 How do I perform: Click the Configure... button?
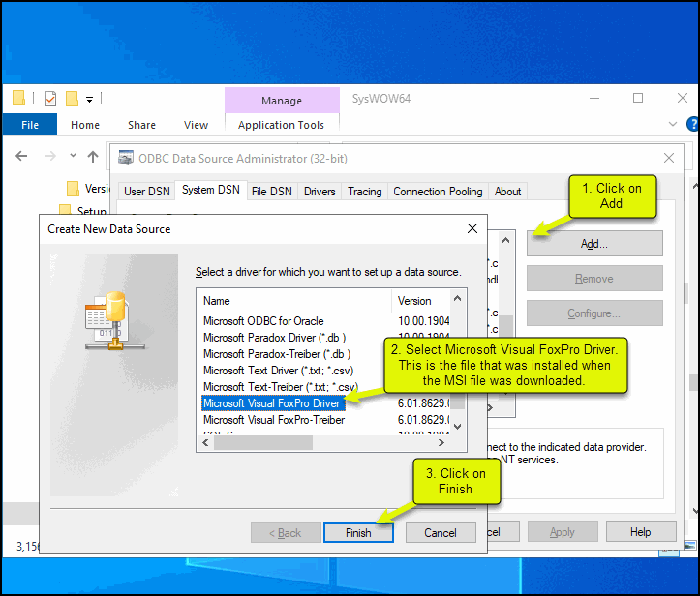594,313
